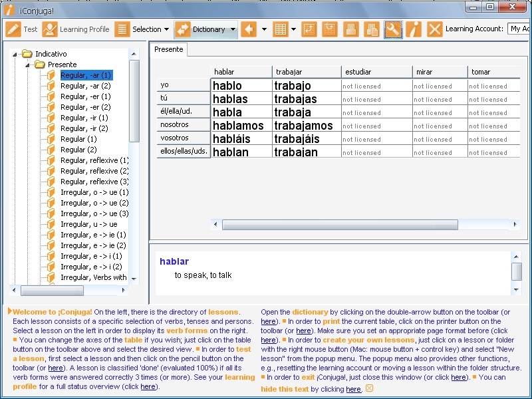This screenshot has width=532, height=399.
Task: Switch to the Presente tab
Action: (169, 49)
